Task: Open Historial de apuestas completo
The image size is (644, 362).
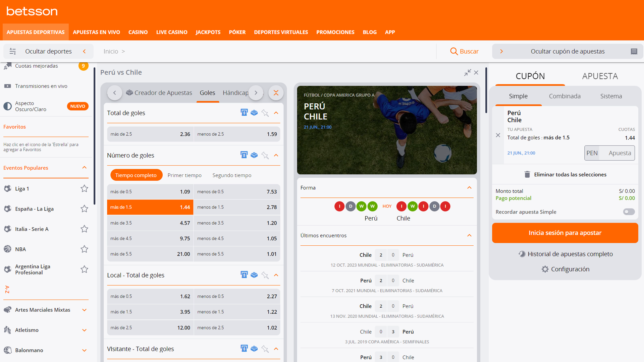Action: click(566, 254)
